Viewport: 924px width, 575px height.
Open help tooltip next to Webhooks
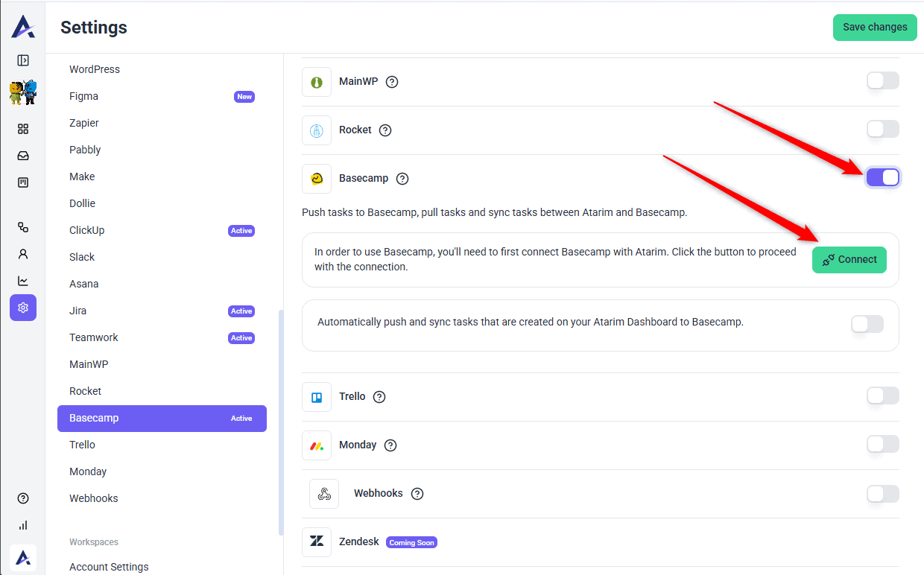(417, 494)
